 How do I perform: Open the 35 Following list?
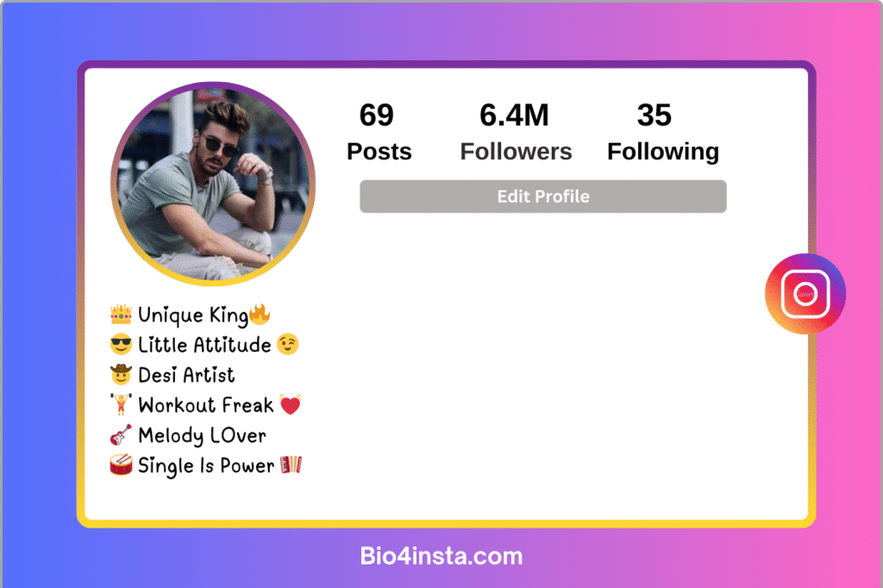(x=663, y=132)
